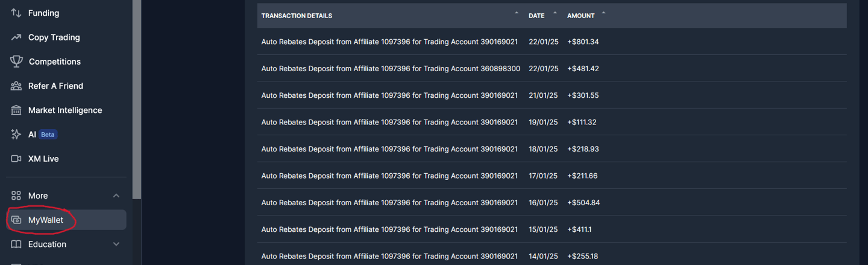Collapse the More section chevron
The image size is (868, 265).
[x=116, y=196]
